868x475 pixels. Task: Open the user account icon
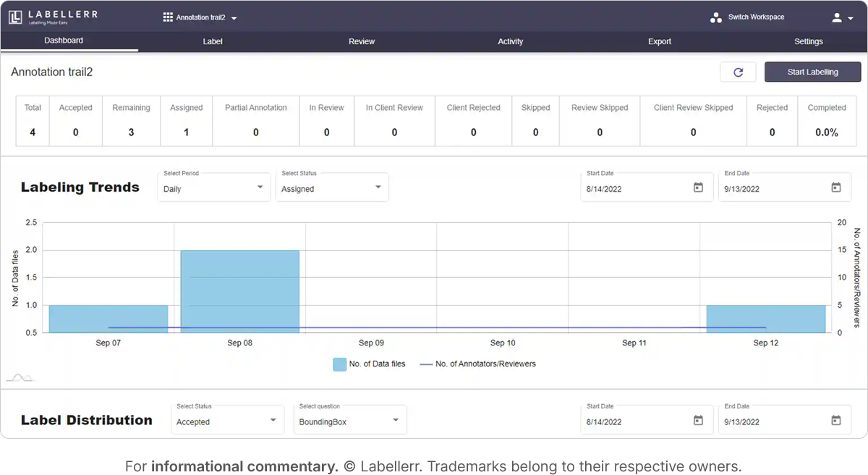pos(837,17)
